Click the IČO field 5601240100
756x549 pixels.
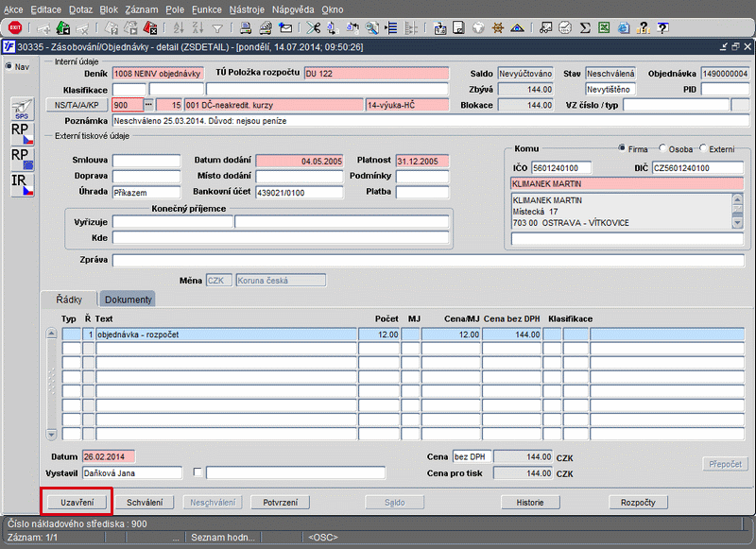click(x=561, y=168)
